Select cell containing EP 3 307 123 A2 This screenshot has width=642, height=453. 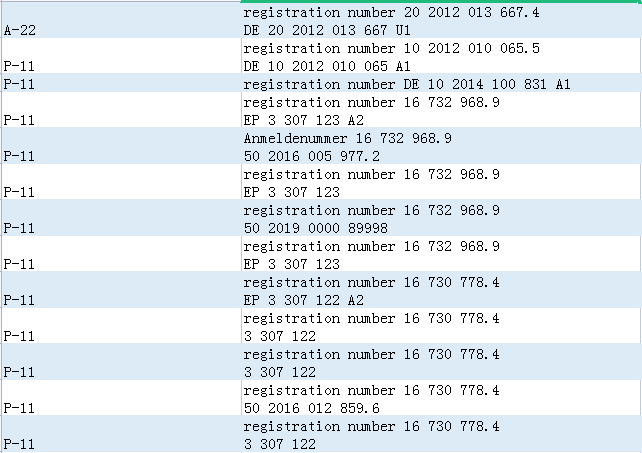(440, 111)
